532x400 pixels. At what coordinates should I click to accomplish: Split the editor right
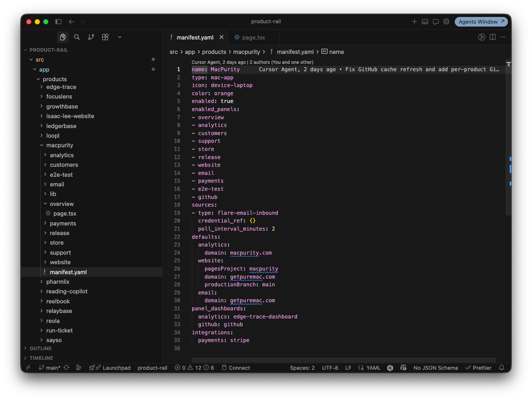click(x=492, y=37)
